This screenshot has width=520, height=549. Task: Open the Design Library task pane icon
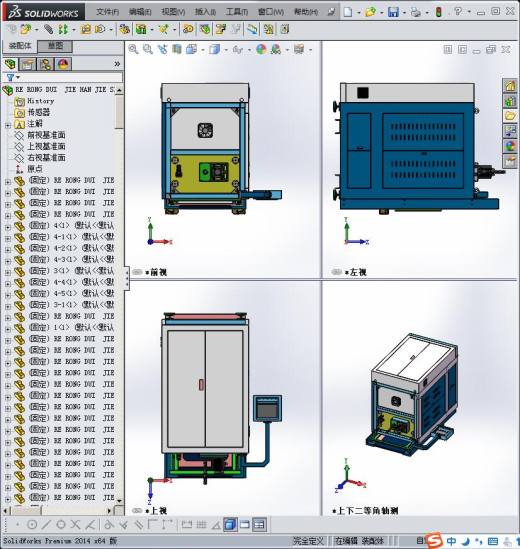[x=510, y=101]
